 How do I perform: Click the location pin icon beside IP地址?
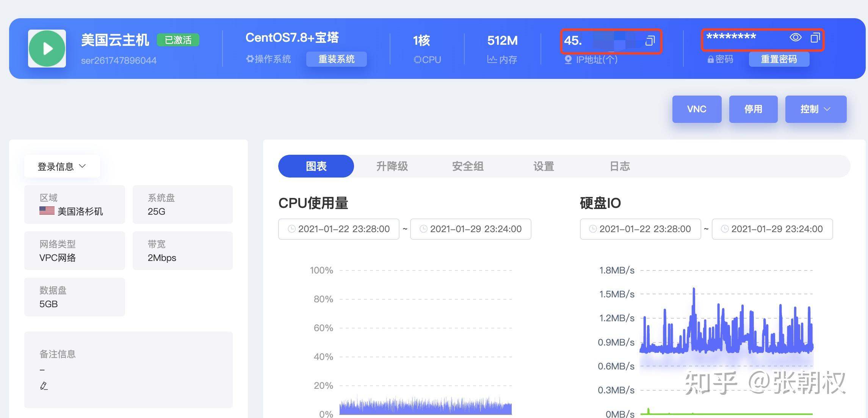click(568, 60)
